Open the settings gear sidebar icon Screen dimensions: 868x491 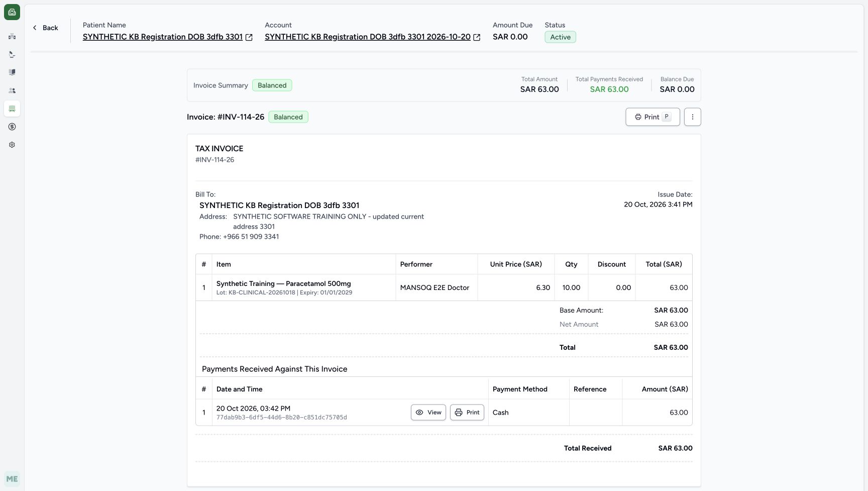[x=12, y=145]
